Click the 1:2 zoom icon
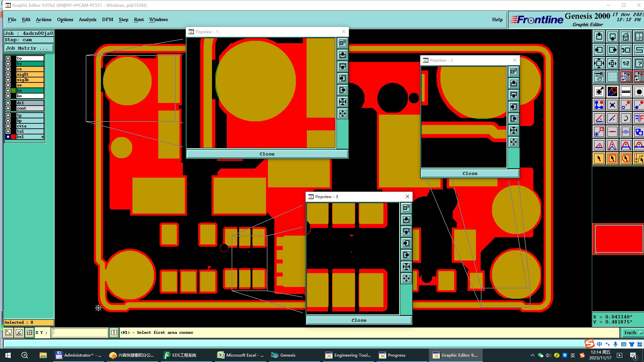644x362 pixels. [626, 63]
